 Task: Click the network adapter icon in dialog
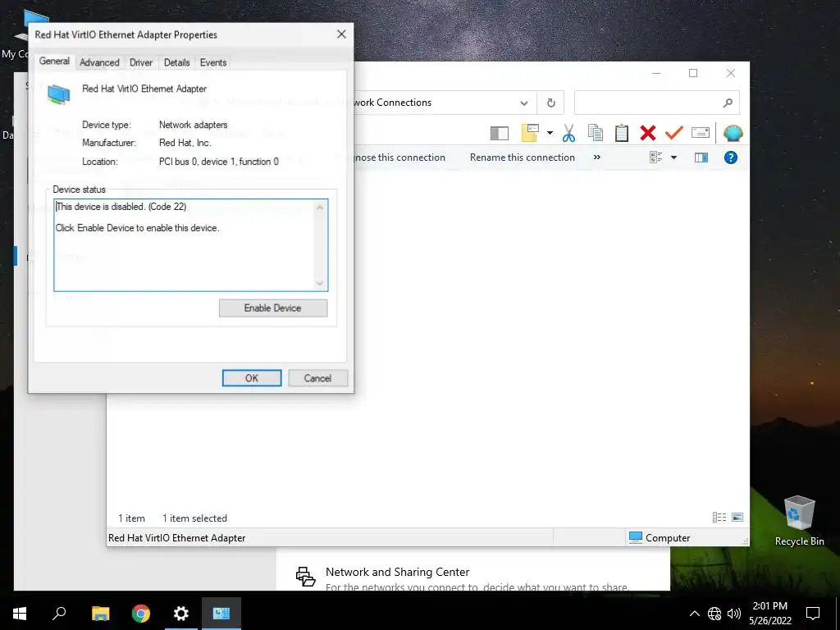coord(58,95)
